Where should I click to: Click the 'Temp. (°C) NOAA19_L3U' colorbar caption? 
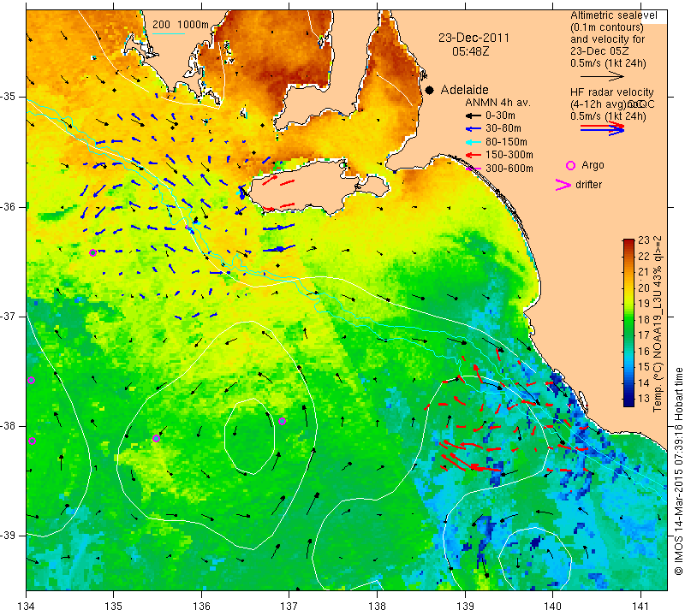tap(658, 323)
